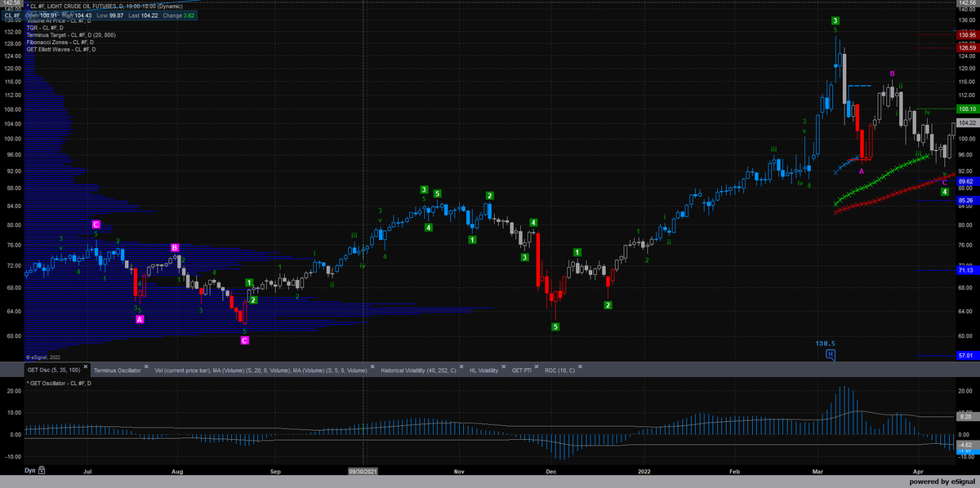This screenshot has width=980, height=488.
Task: Click the 126.59 red price label
Action: [x=967, y=47]
